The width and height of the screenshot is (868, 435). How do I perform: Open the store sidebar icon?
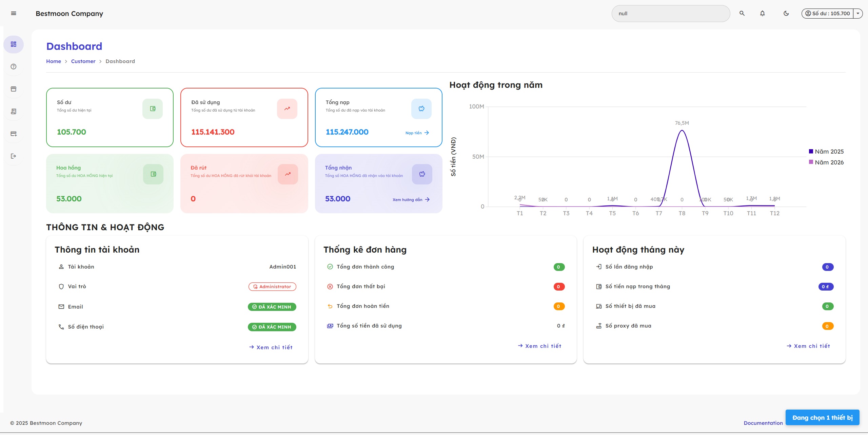point(14,89)
